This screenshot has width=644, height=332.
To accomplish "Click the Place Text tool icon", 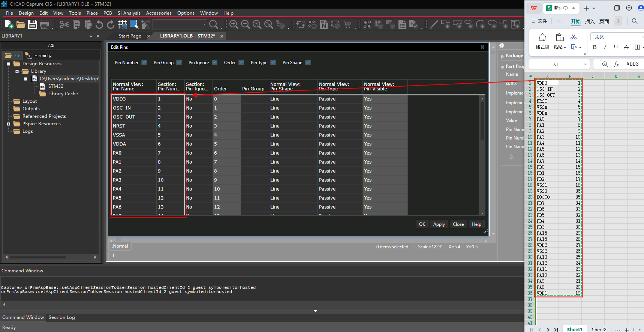I will 515,24.
